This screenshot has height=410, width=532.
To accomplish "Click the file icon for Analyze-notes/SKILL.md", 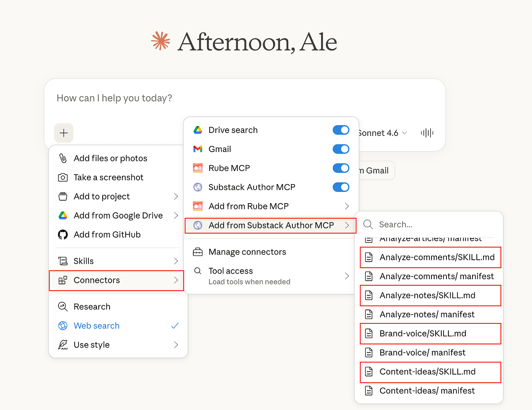I will tap(369, 295).
